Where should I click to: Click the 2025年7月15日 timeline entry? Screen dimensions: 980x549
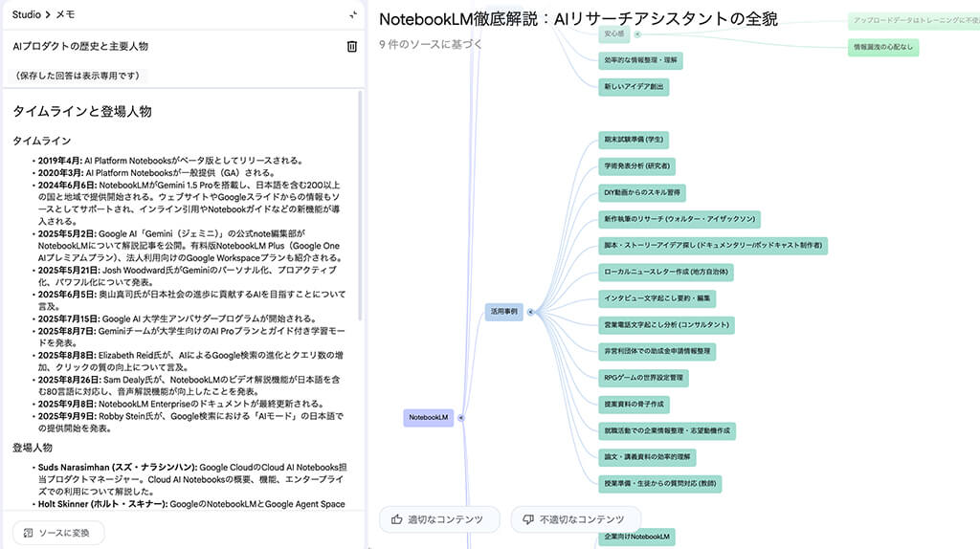tap(177, 318)
